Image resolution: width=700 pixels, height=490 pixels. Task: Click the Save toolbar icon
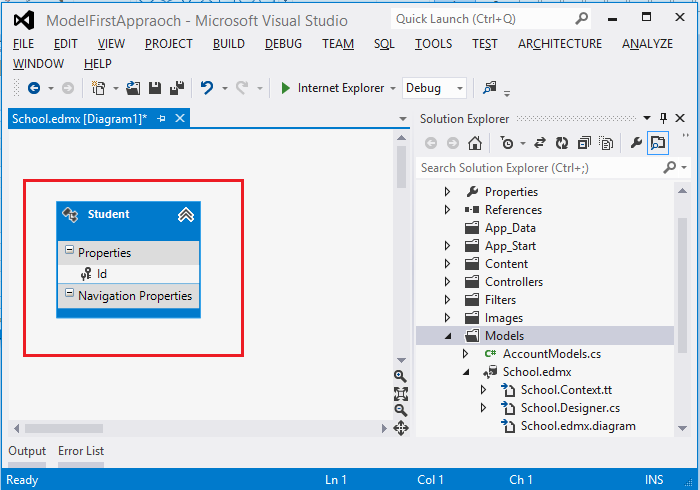tap(155, 88)
